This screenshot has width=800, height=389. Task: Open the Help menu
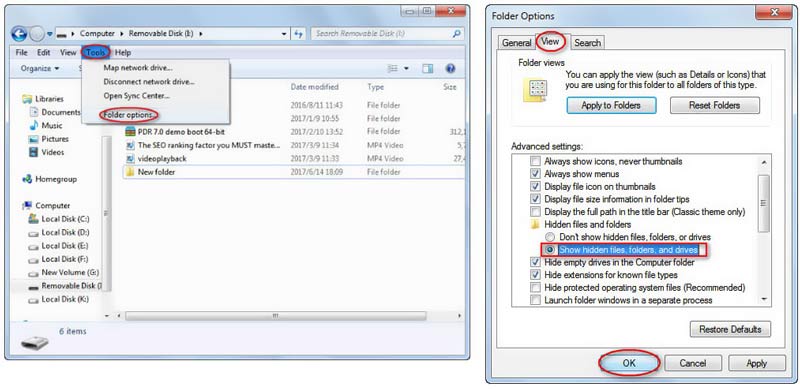[x=123, y=53]
